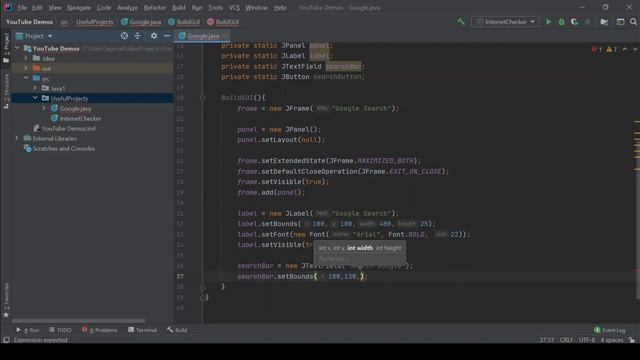Screen dimensions: 640x360
Task: Toggle the Favorites tool window side tab
Action: pos(6,300)
